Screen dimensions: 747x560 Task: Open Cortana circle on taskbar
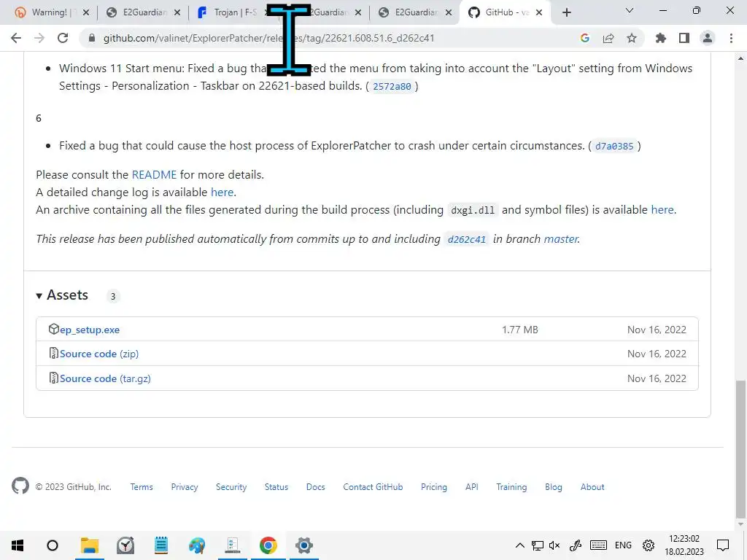click(x=53, y=545)
